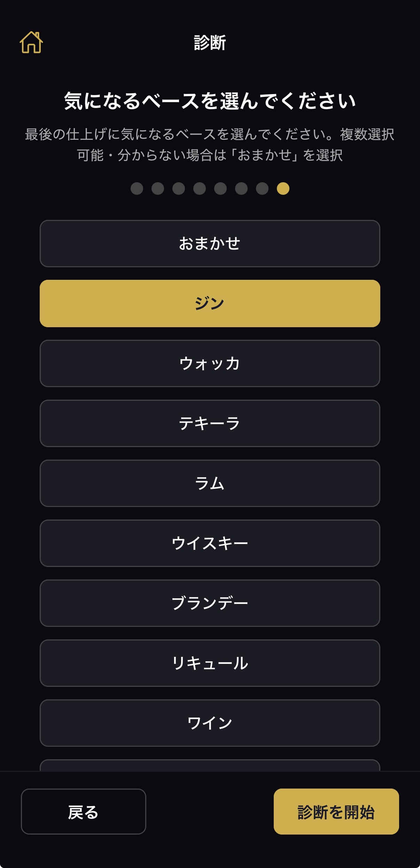Image resolution: width=420 pixels, height=868 pixels.
Task: Click the second progress step dot
Action: click(x=158, y=189)
